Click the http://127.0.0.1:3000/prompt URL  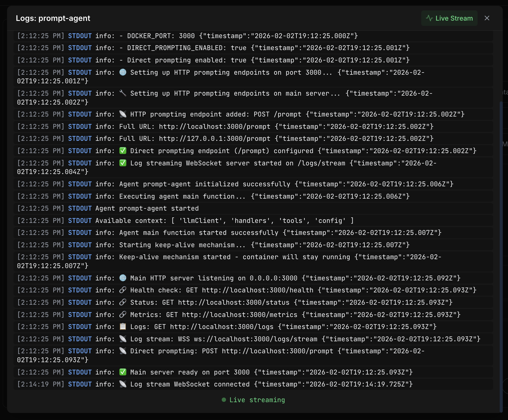[x=215, y=139]
